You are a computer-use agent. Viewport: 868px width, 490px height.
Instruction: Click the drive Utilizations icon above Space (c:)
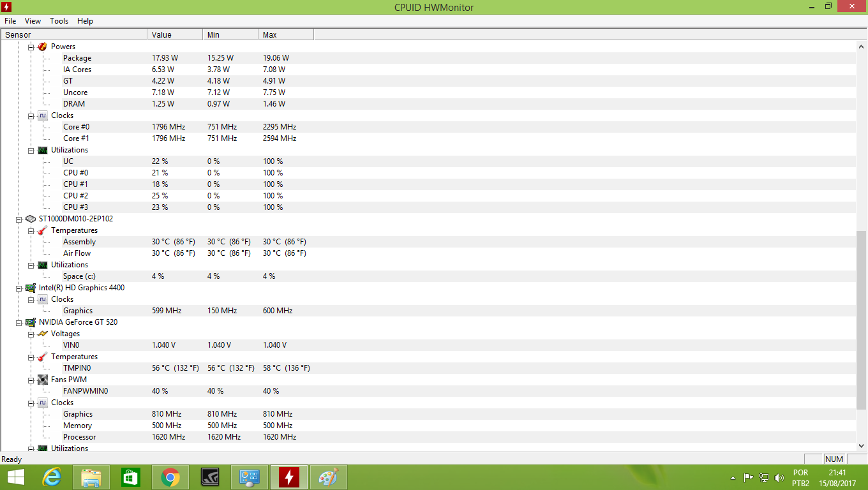tap(42, 265)
